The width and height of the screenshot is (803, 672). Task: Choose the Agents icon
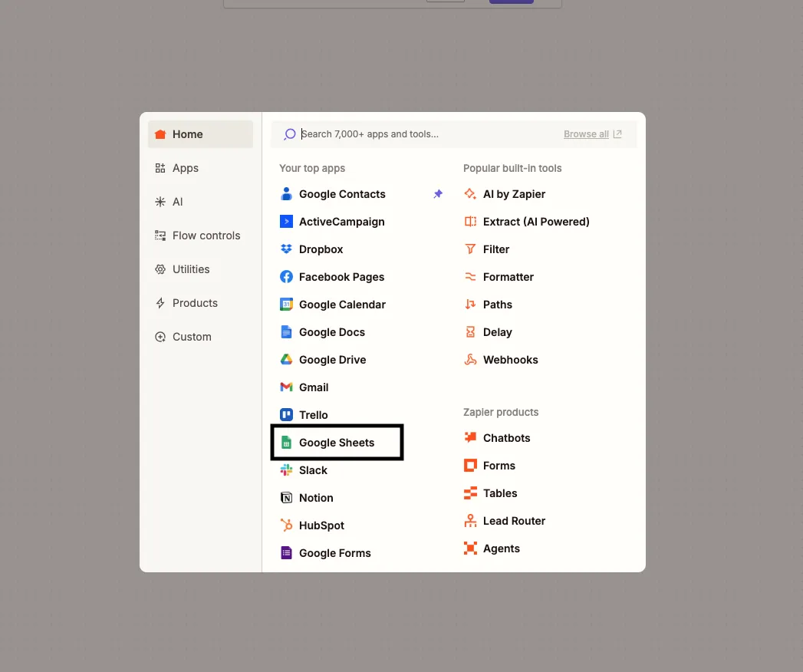470,548
